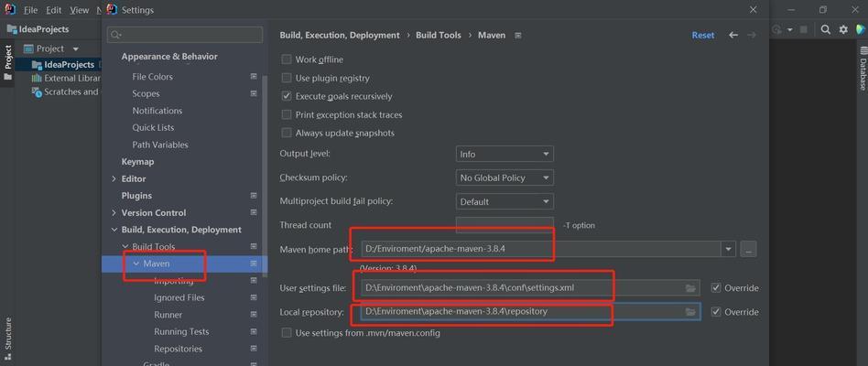Open Edit menu in main window
The height and width of the screenshot is (366, 868).
coord(54,10)
